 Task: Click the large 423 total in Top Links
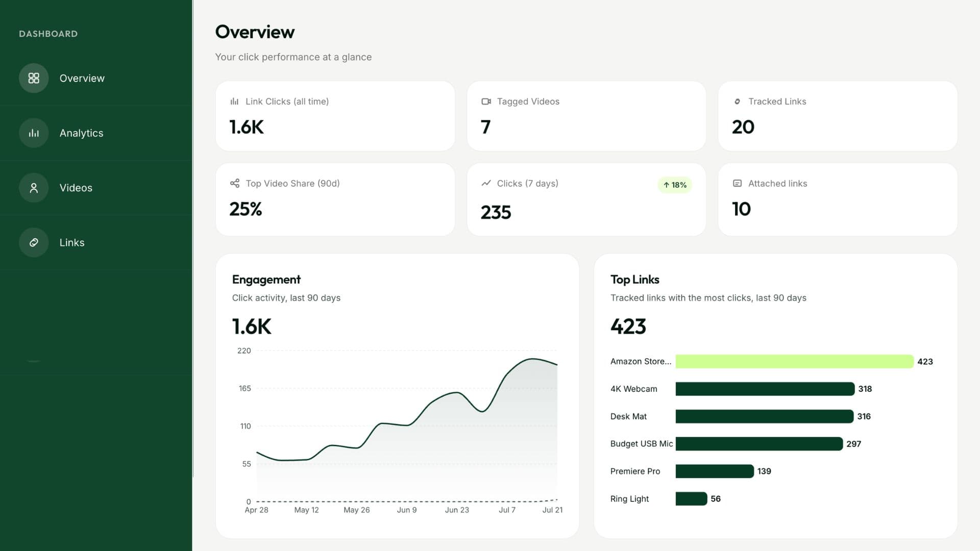click(628, 327)
